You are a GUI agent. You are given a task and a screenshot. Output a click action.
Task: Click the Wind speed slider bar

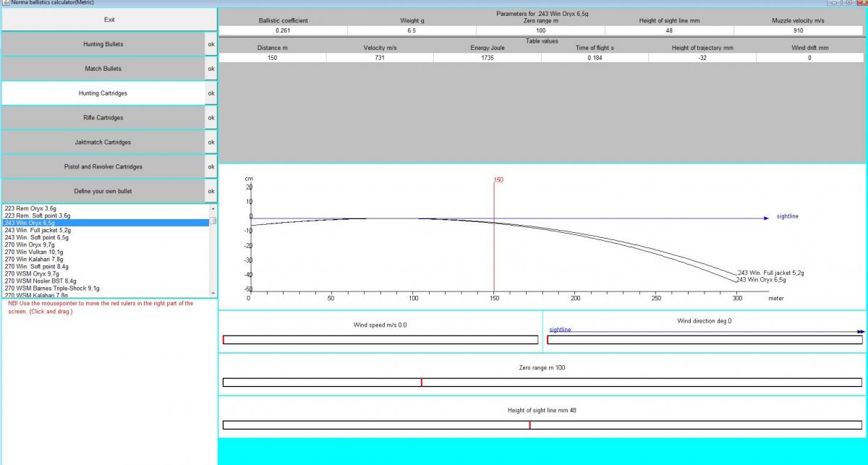pyautogui.click(x=380, y=340)
